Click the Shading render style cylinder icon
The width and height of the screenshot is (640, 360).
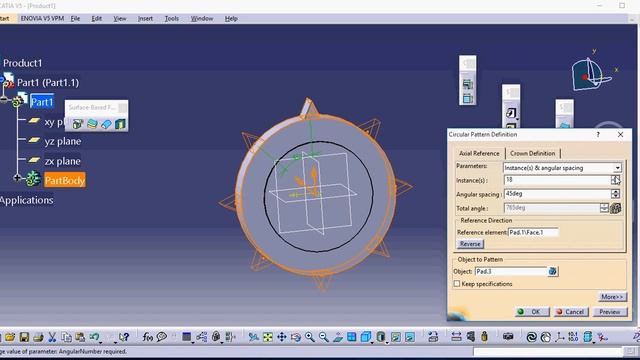pos(380,337)
